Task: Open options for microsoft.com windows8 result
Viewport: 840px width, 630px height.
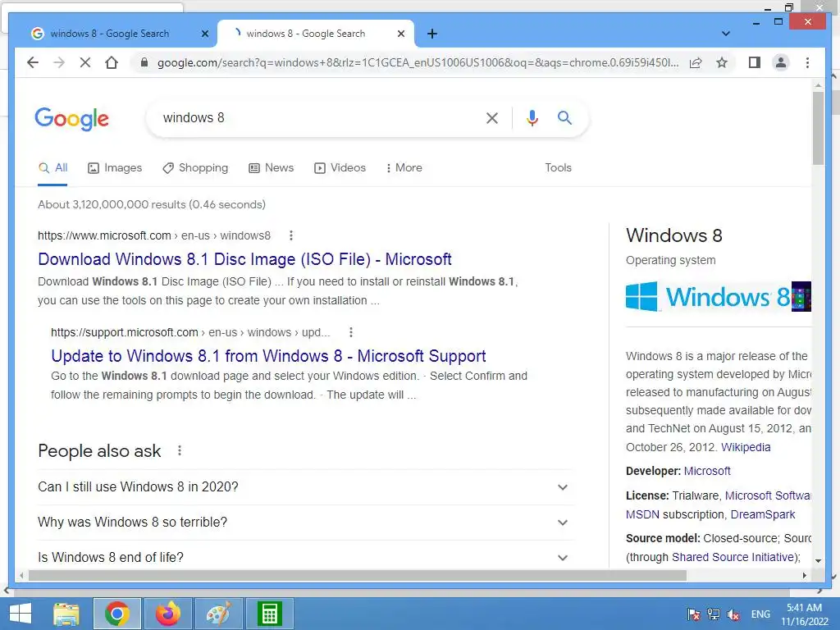Action: point(291,235)
